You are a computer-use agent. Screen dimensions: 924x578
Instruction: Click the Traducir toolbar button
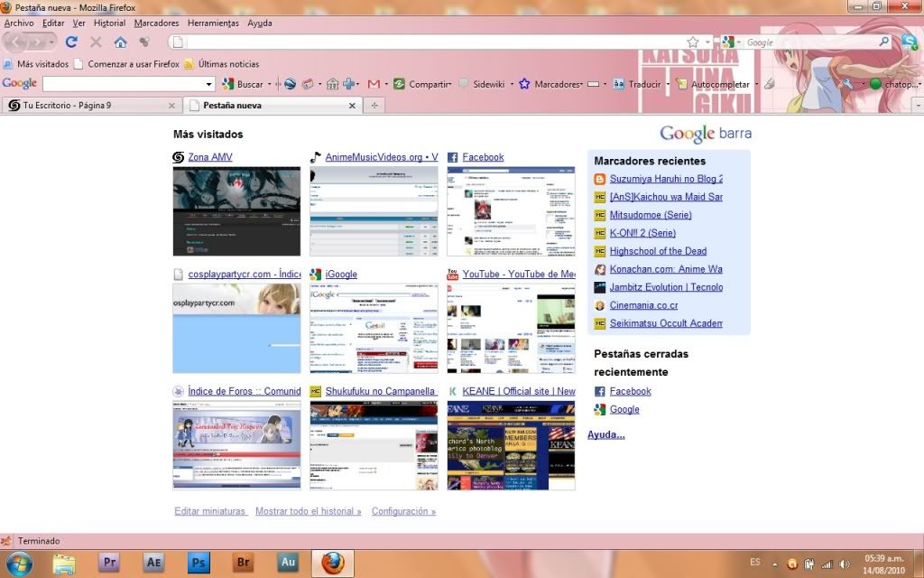pyautogui.click(x=637, y=84)
